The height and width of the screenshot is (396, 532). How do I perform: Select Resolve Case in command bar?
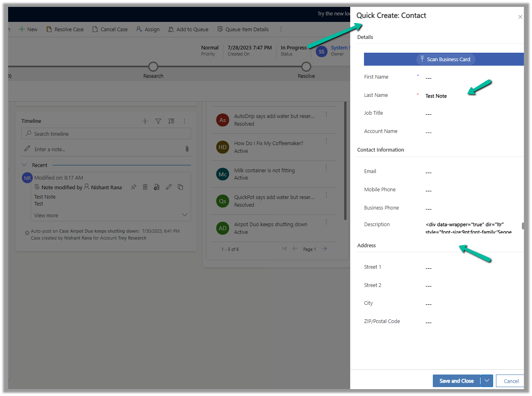pyautogui.click(x=65, y=30)
